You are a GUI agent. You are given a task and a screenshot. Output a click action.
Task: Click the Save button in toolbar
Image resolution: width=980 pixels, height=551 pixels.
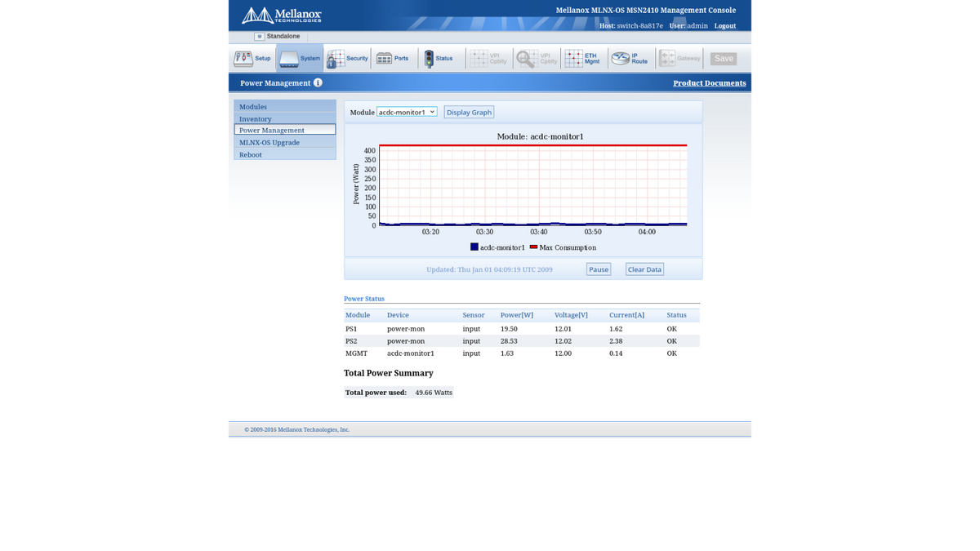(x=724, y=59)
